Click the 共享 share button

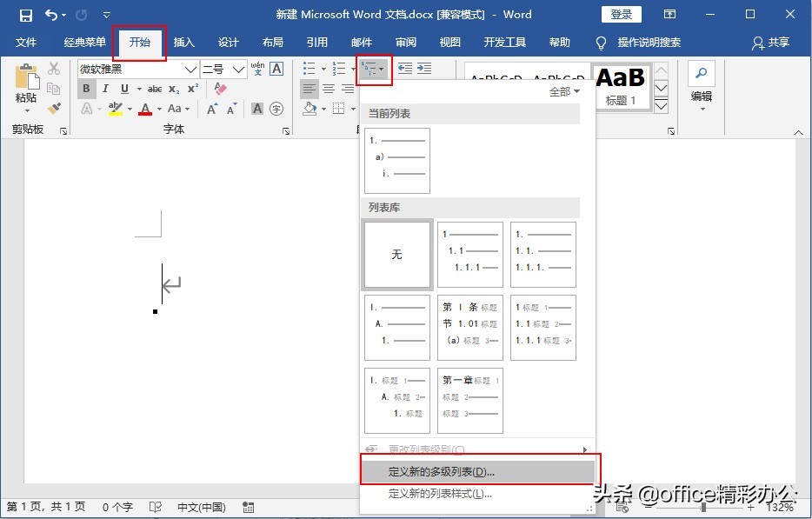pyautogui.click(x=770, y=43)
